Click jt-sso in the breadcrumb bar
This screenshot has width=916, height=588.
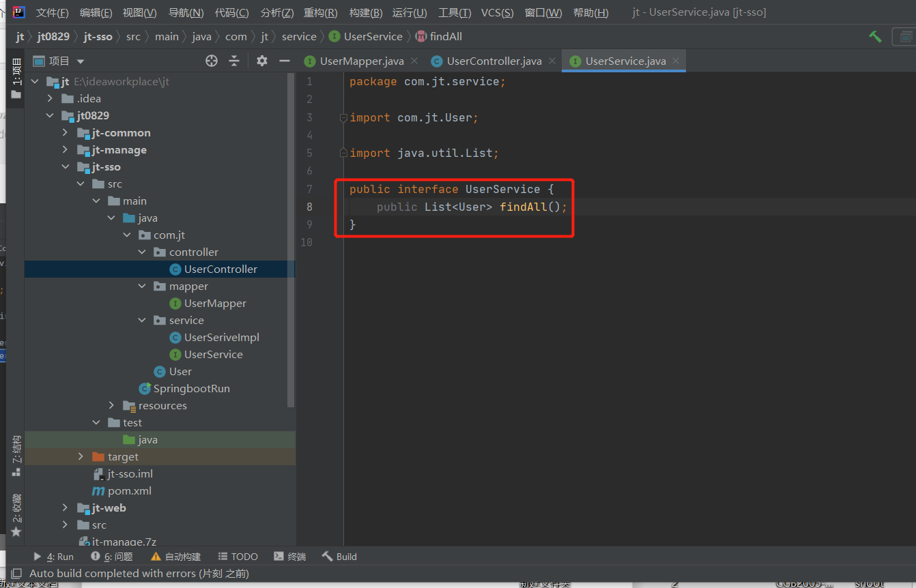pos(98,37)
